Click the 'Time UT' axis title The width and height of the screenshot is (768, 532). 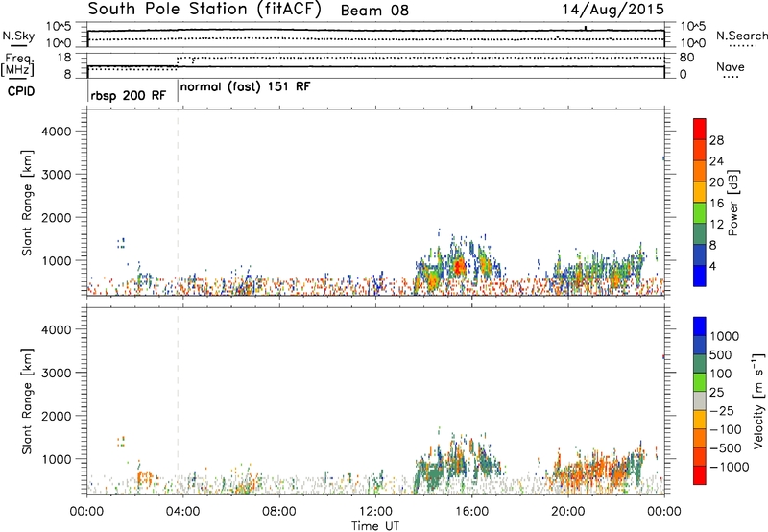375,526
